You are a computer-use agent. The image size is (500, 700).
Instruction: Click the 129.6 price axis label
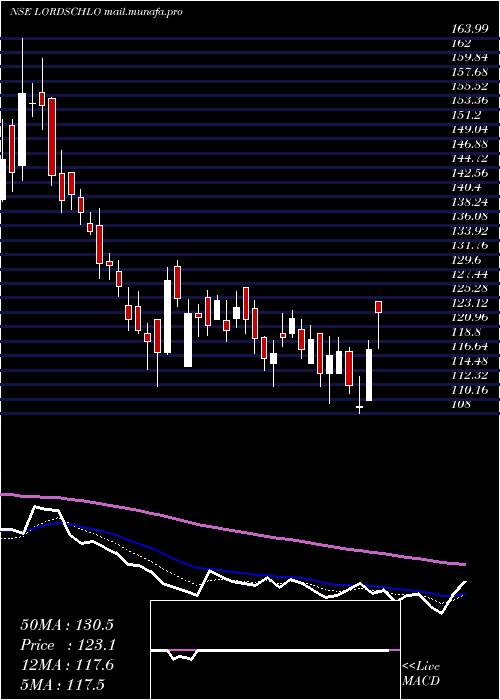point(466,260)
